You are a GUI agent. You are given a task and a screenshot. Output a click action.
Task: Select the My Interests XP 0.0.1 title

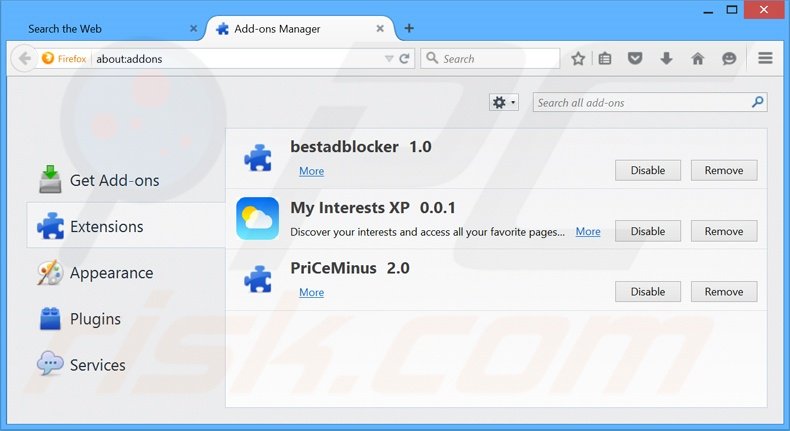click(x=373, y=208)
